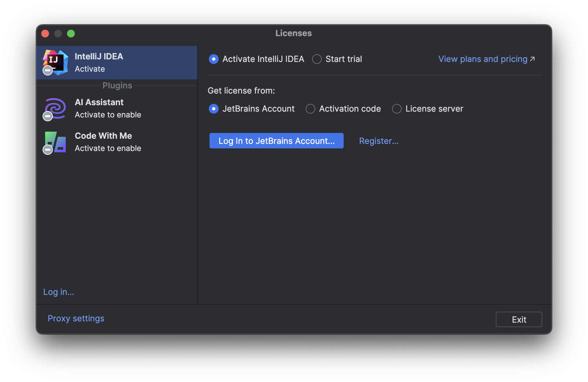Screen dimensions: 588x382
Task: Select the Code With Me plugin entry
Action: click(x=117, y=142)
